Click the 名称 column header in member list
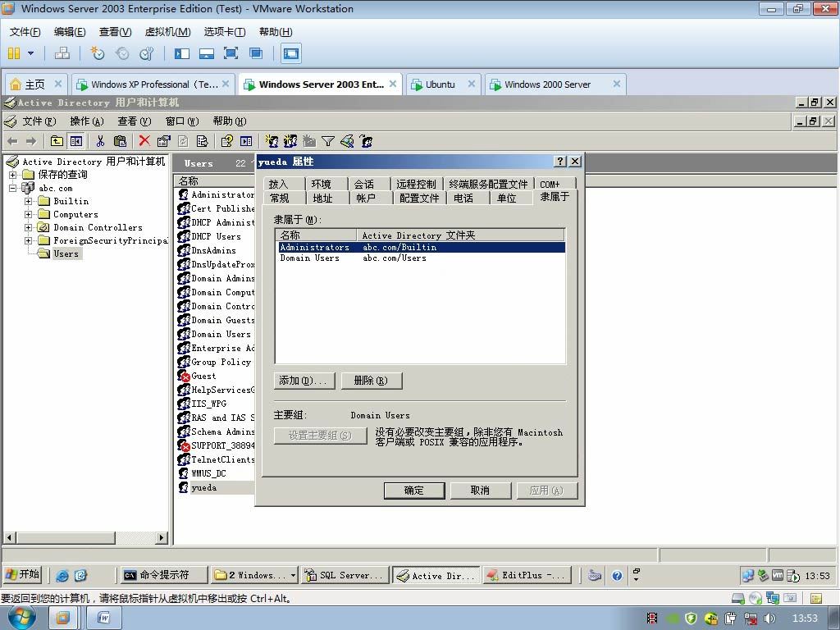 pos(316,235)
